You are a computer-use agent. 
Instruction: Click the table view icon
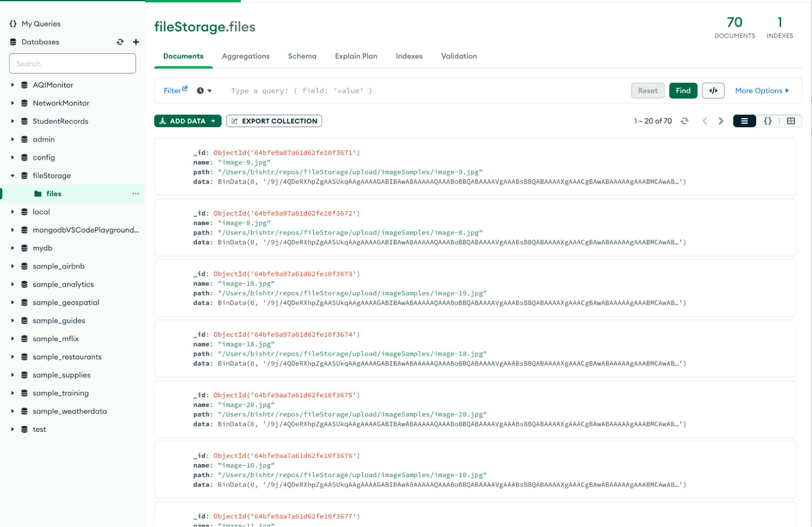tap(791, 121)
